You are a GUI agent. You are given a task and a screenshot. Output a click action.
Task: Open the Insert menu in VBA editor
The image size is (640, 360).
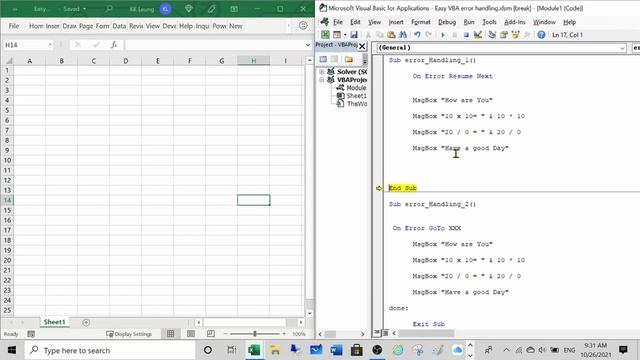point(396,22)
